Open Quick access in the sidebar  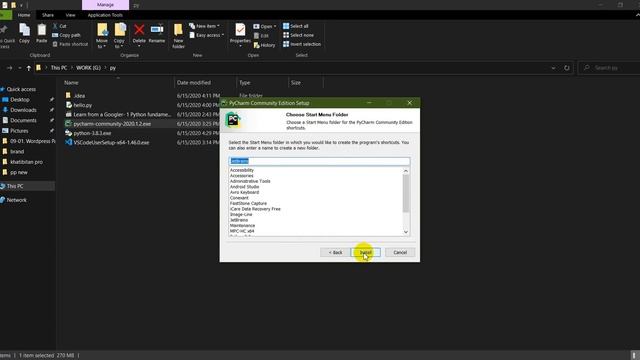coord(21,89)
